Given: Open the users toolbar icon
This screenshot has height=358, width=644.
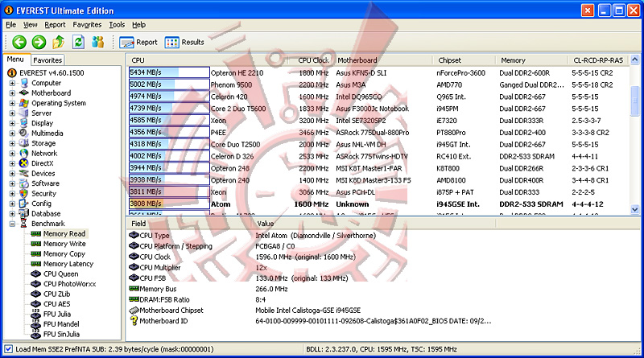Looking at the screenshot, I should pos(97,42).
